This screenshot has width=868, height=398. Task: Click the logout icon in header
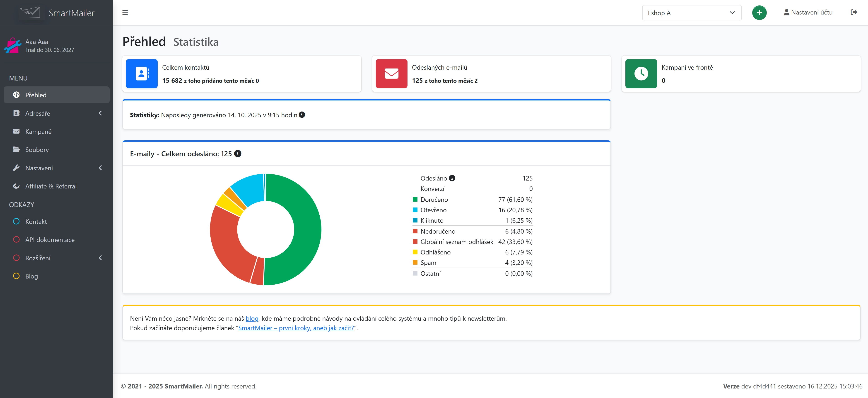click(854, 12)
